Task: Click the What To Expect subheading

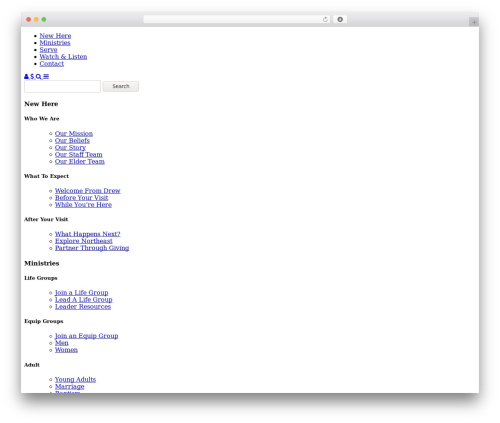Action: point(46,176)
